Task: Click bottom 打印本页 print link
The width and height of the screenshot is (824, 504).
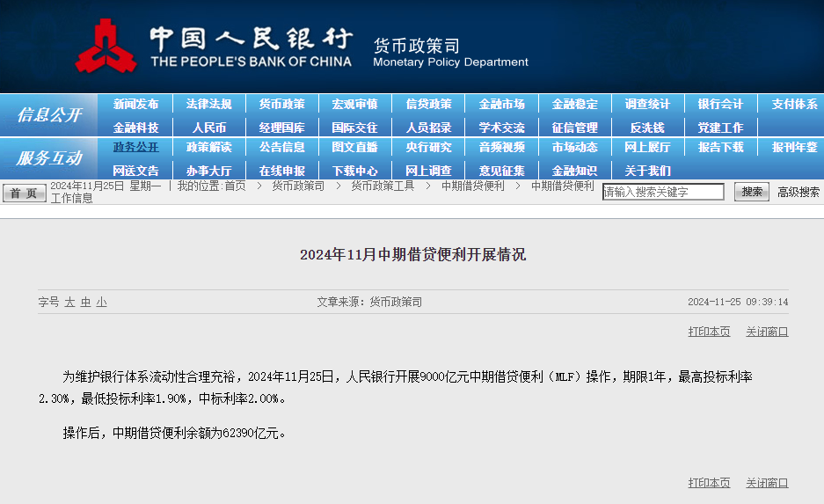Action: [709, 483]
